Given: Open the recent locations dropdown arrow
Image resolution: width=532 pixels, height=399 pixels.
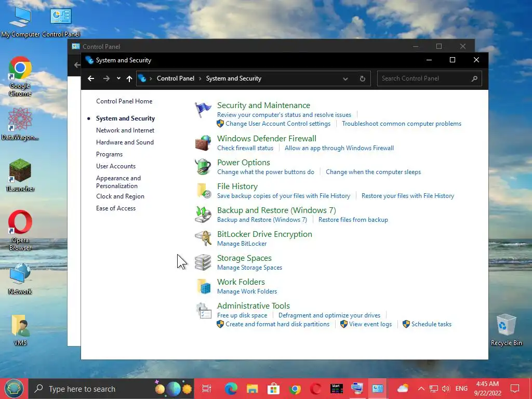Looking at the screenshot, I should (x=118, y=78).
